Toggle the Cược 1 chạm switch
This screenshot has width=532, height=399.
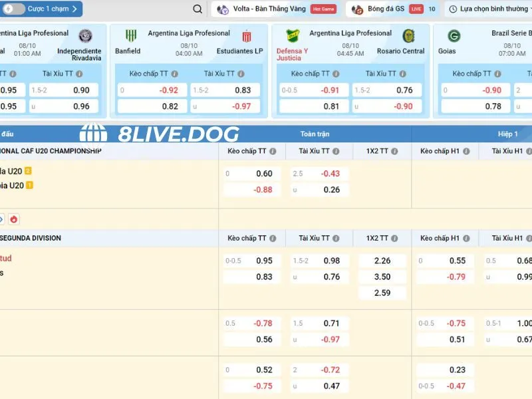[x=14, y=9]
